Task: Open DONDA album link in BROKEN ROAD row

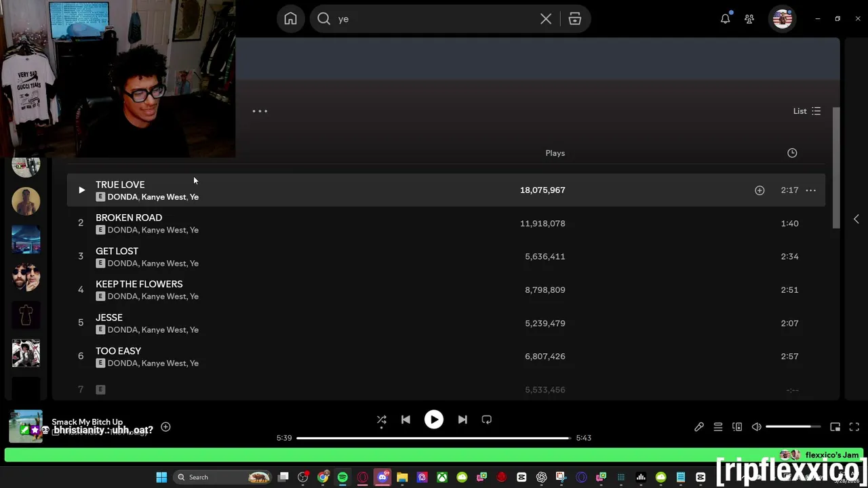Action: tap(123, 230)
